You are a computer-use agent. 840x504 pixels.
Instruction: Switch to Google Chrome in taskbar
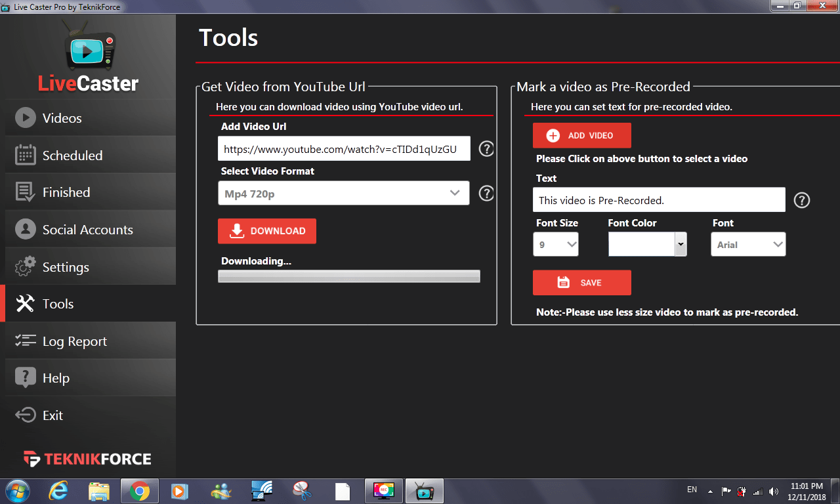click(x=140, y=491)
